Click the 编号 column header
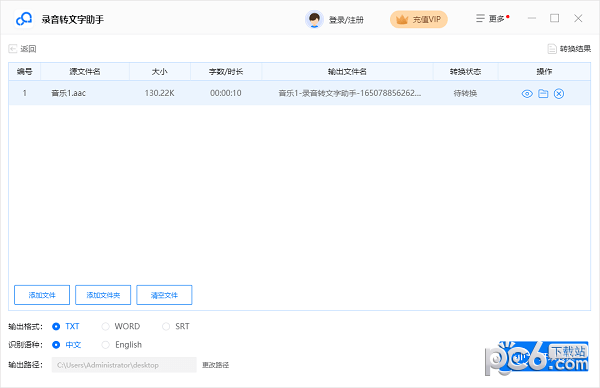The height and width of the screenshot is (388, 600). coord(24,72)
